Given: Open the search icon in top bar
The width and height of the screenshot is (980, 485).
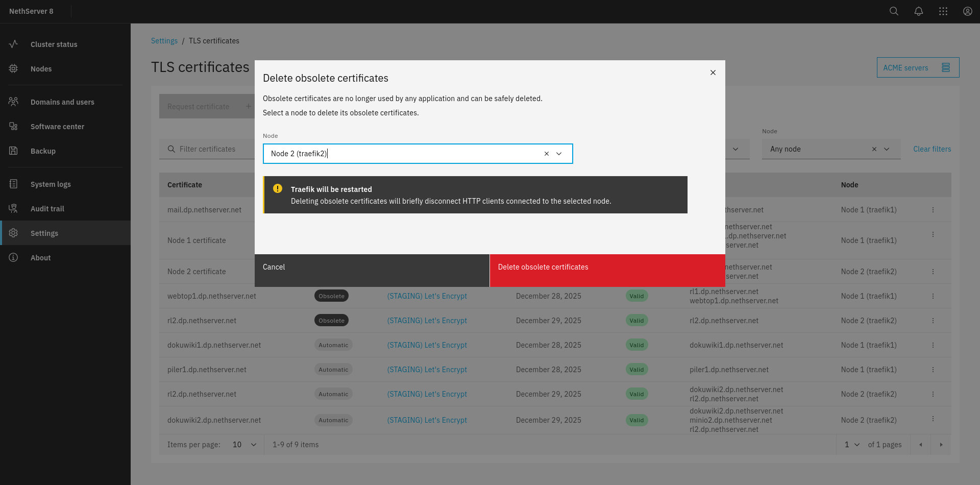Looking at the screenshot, I should coord(894,11).
